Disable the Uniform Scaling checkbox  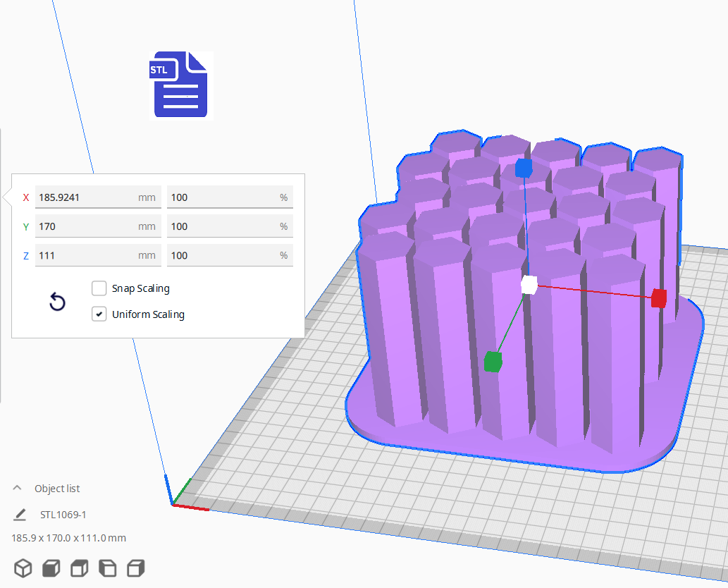(99, 314)
